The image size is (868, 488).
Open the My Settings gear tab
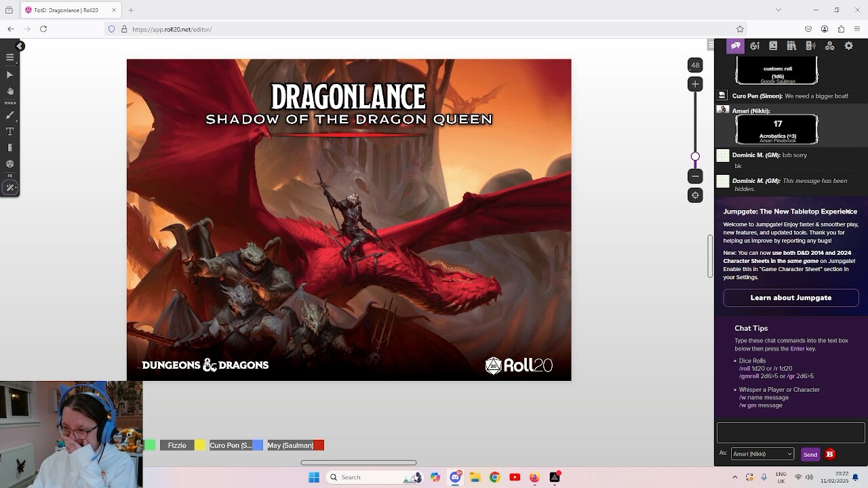[x=848, y=46]
